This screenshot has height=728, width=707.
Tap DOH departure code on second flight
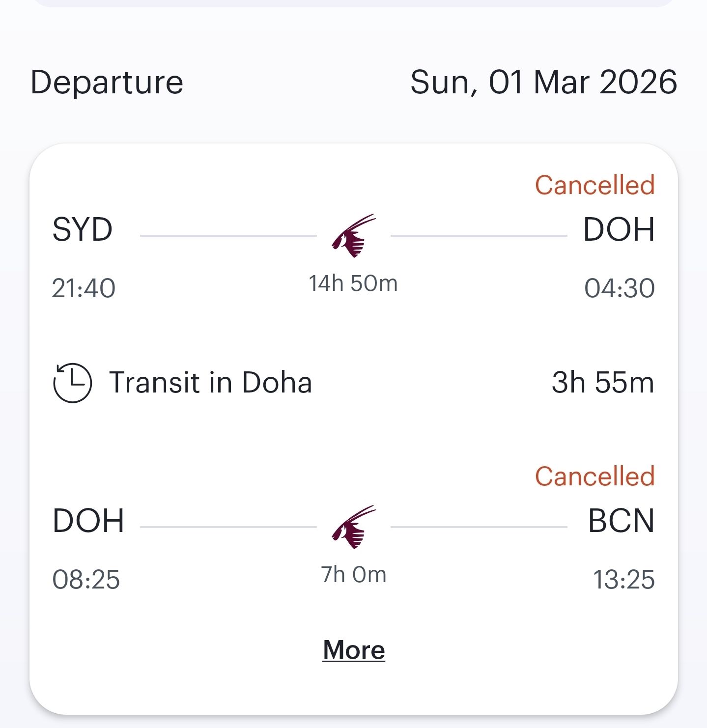[x=88, y=521]
